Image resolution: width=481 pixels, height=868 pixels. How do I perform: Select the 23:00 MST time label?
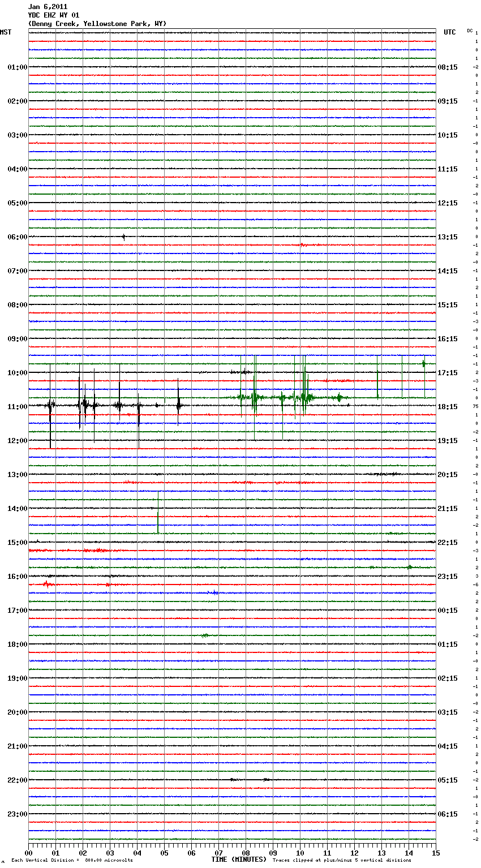(x=18, y=814)
